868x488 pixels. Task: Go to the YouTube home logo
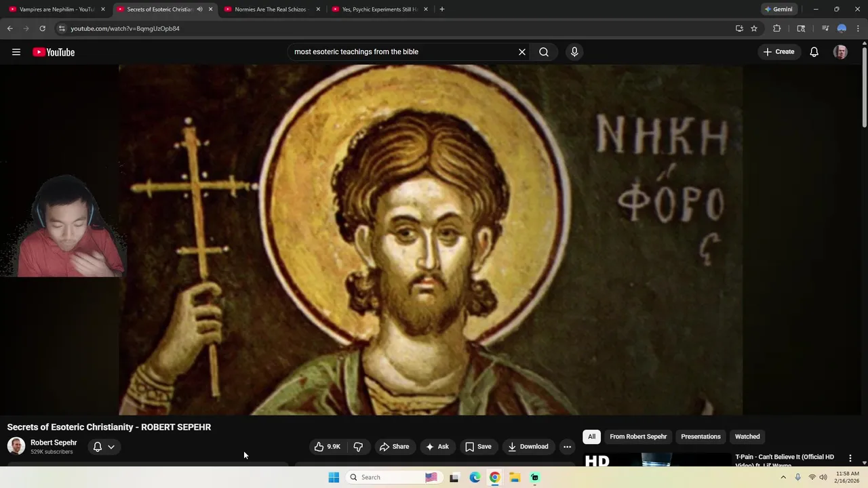coord(54,52)
